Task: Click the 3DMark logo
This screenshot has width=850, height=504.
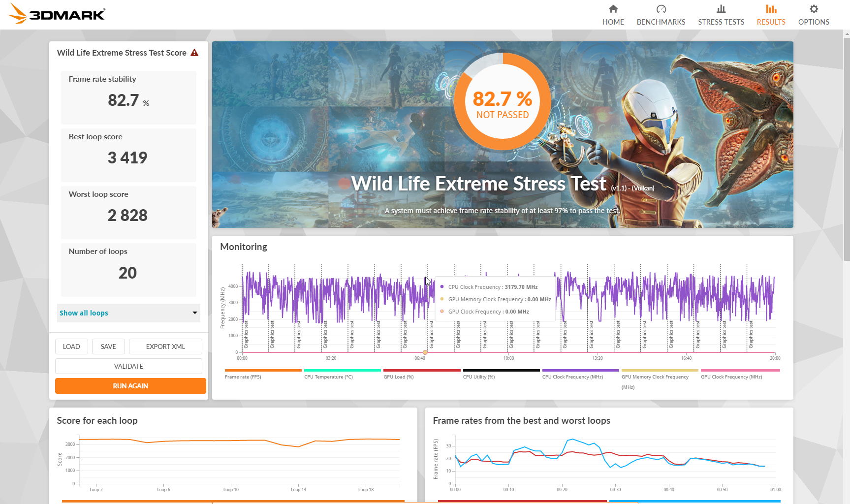Action: point(57,13)
